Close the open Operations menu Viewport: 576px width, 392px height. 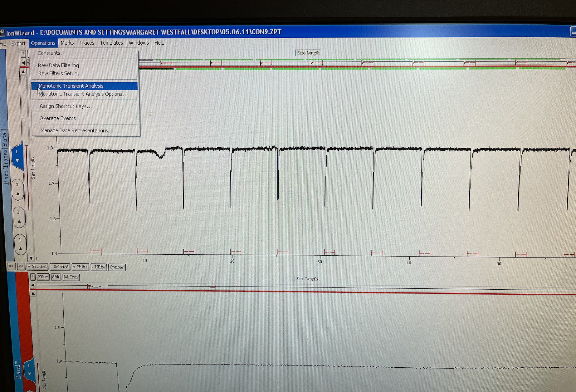[43, 43]
